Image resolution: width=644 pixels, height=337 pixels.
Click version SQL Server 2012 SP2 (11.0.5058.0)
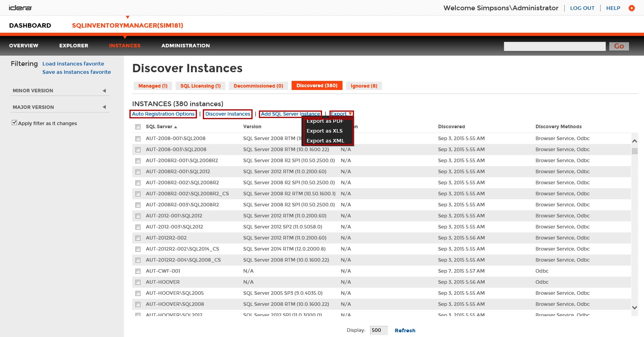pyautogui.click(x=283, y=227)
